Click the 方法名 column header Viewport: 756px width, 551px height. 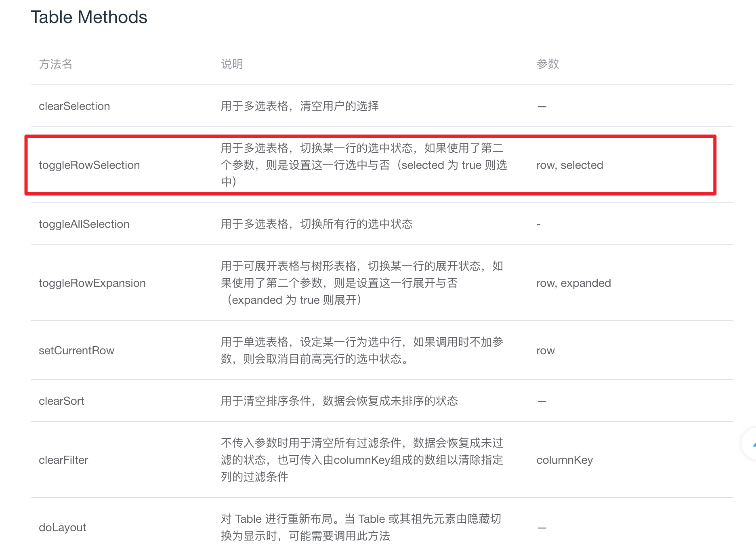pos(56,64)
